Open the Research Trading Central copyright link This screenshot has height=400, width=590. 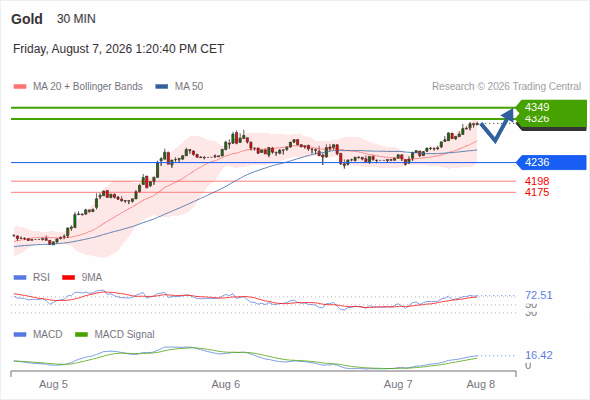pyautogui.click(x=506, y=87)
